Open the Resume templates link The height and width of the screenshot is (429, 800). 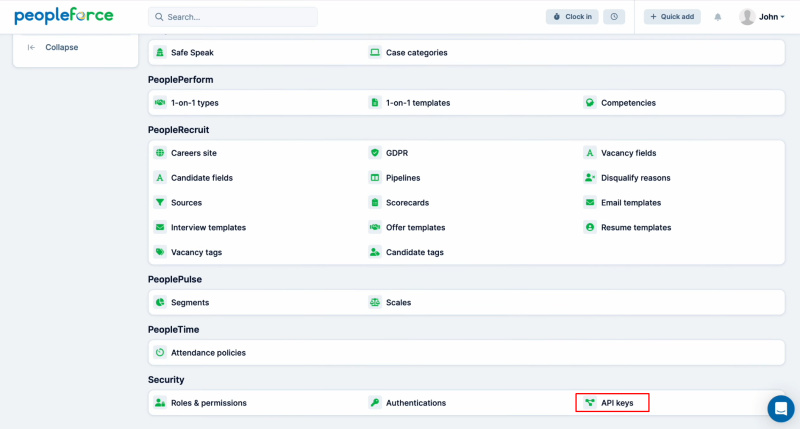[x=636, y=228]
